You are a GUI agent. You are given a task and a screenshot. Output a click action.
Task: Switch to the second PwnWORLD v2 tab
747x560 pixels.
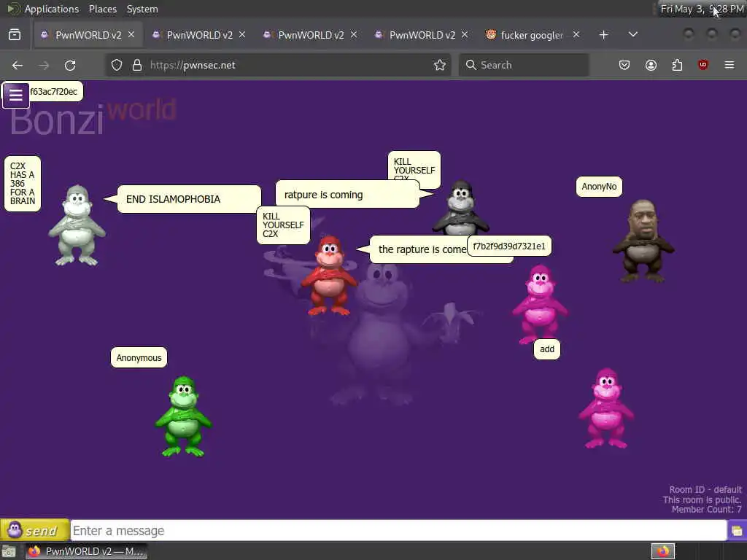tap(199, 35)
